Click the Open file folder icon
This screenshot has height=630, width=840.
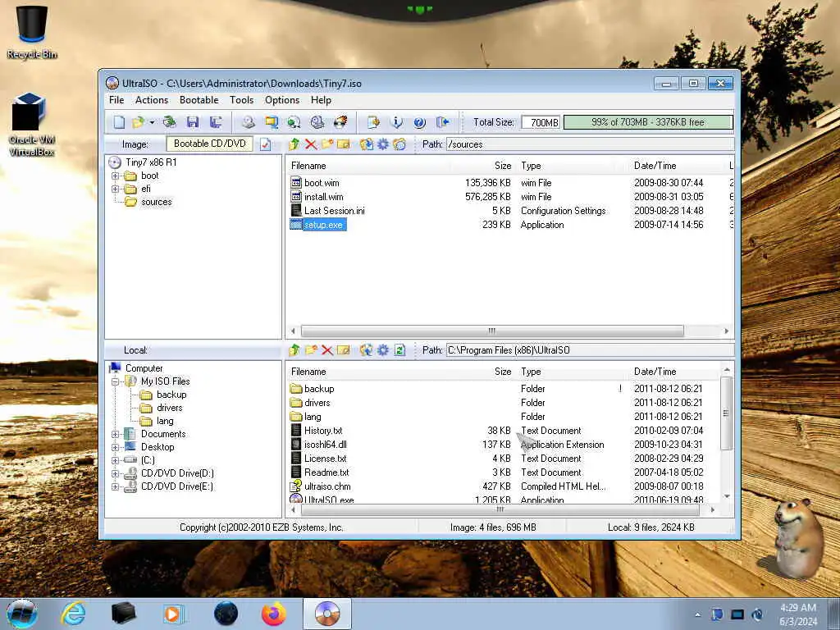pos(138,122)
